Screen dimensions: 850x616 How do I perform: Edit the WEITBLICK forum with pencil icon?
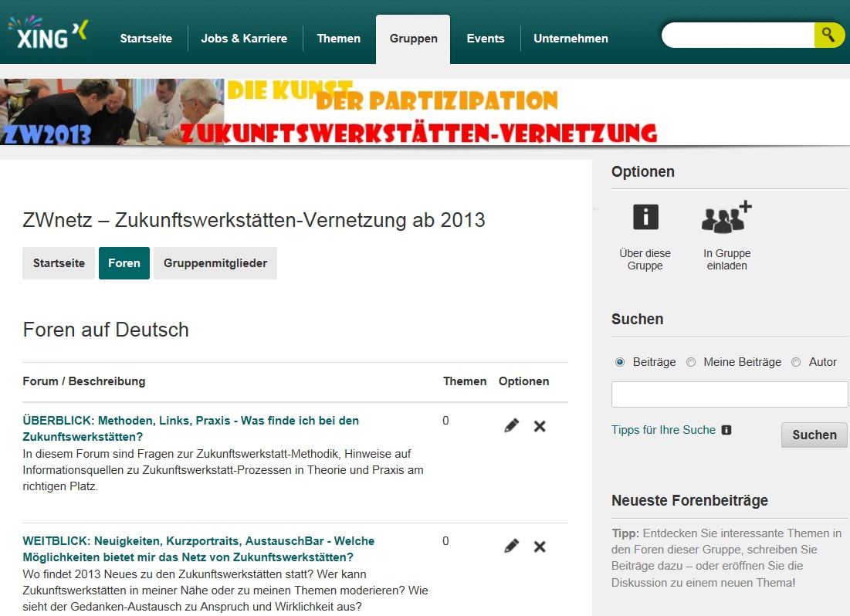coord(511,546)
